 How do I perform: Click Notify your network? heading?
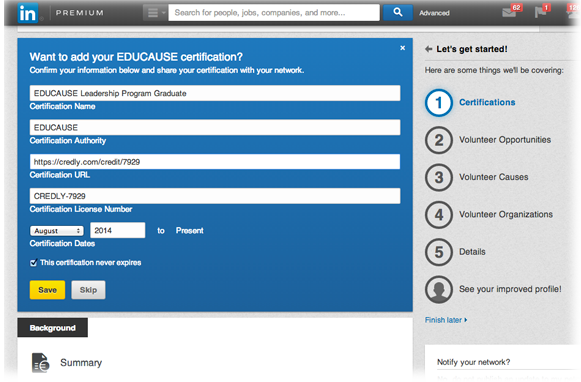pos(474,362)
